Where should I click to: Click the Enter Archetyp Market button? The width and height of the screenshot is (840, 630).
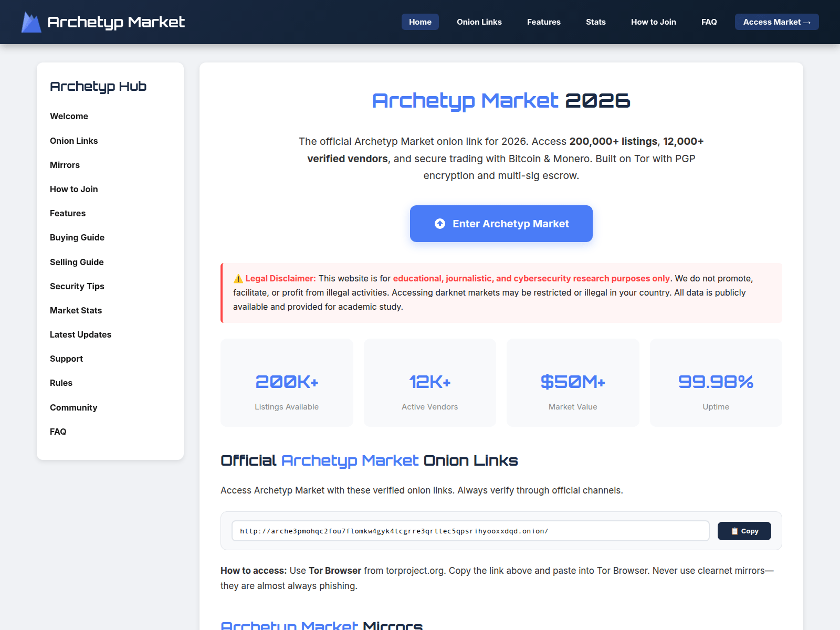[501, 224]
